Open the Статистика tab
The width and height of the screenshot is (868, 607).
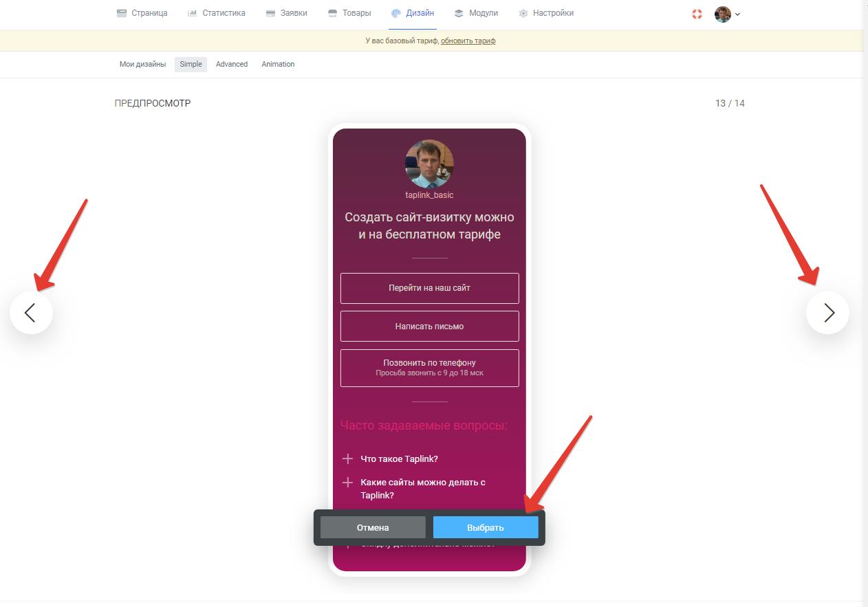tap(216, 13)
